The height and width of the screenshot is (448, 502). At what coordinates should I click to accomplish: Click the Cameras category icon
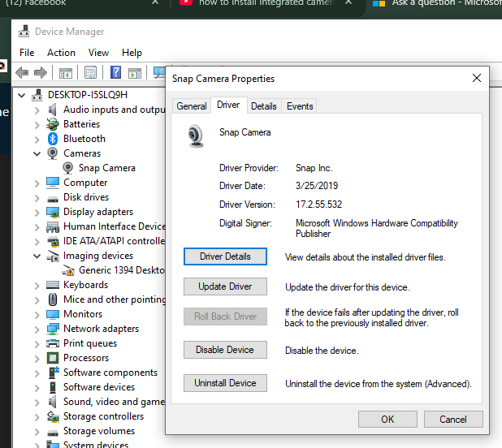click(x=53, y=153)
